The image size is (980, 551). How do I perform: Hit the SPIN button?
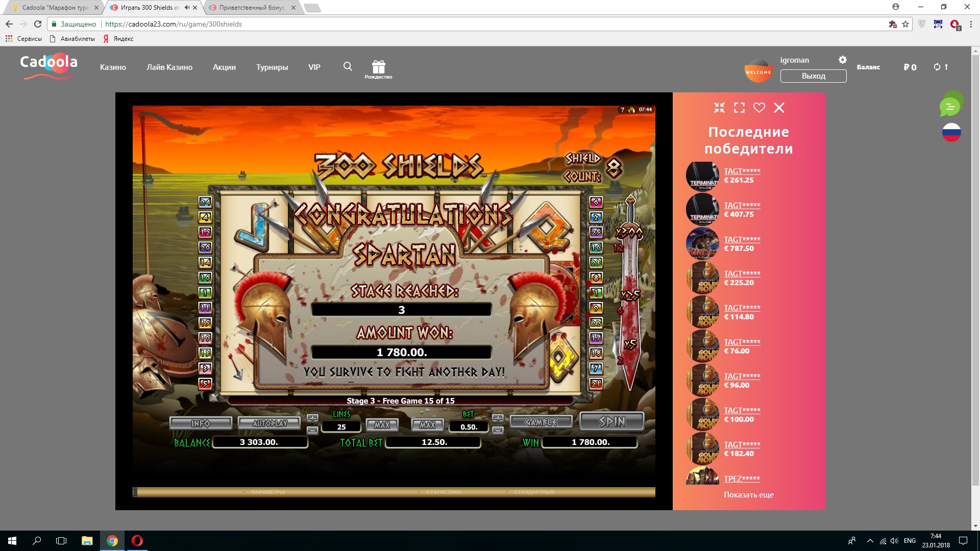click(x=612, y=421)
